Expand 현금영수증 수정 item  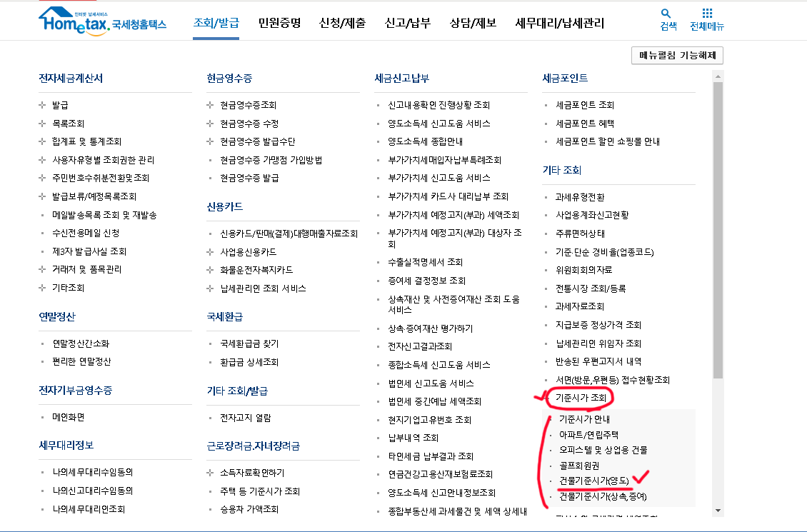(x=210, y=124)
